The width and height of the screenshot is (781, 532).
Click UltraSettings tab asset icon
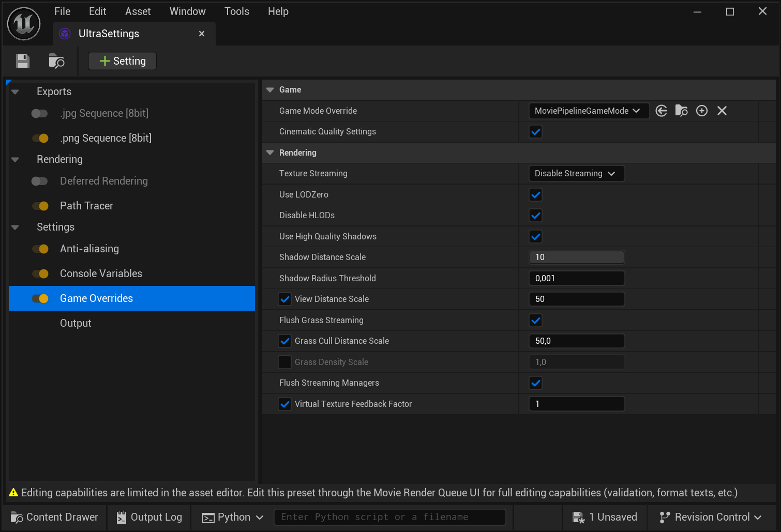pos(65,34)
